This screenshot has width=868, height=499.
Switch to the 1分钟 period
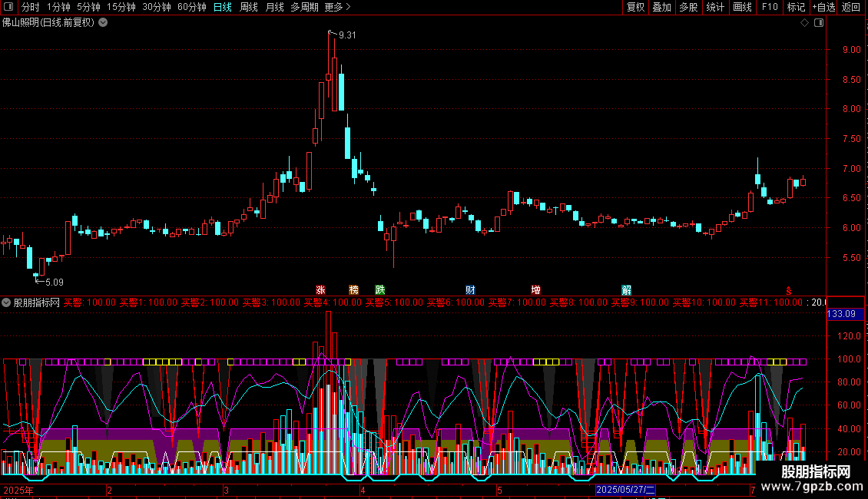point(58,7)
